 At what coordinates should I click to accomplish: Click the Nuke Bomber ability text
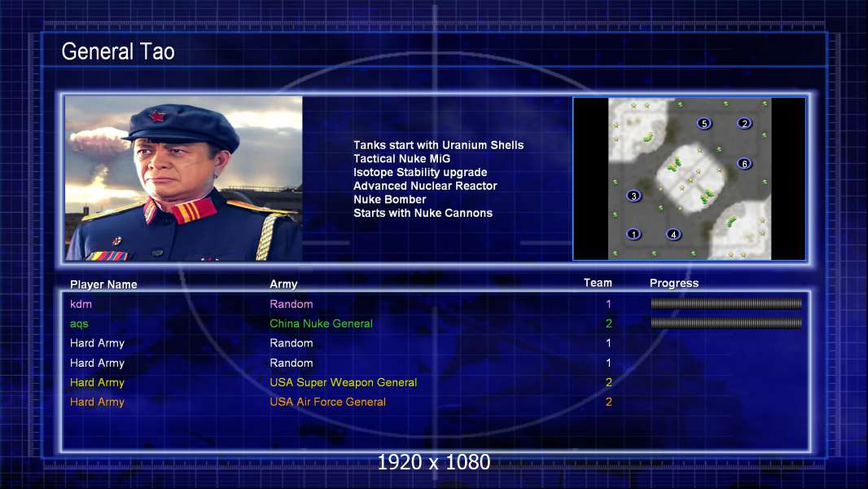390,200
